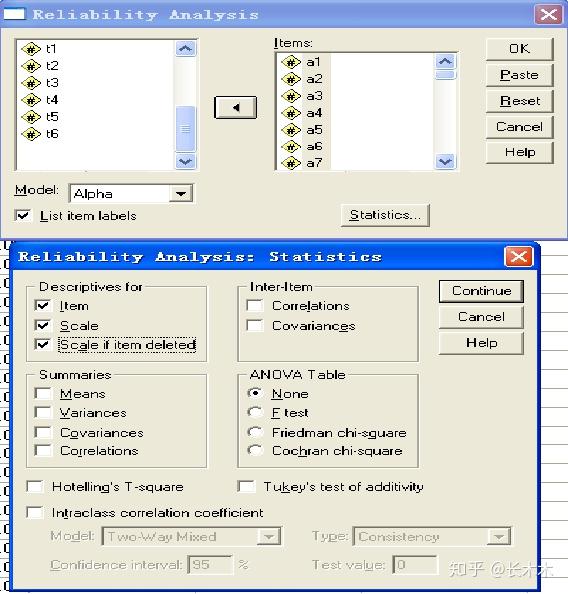The height and width of the screenshot is (594, 568).
Task: Close the Reliability Analysis main dialog
Action: click(x=548, y=15)
